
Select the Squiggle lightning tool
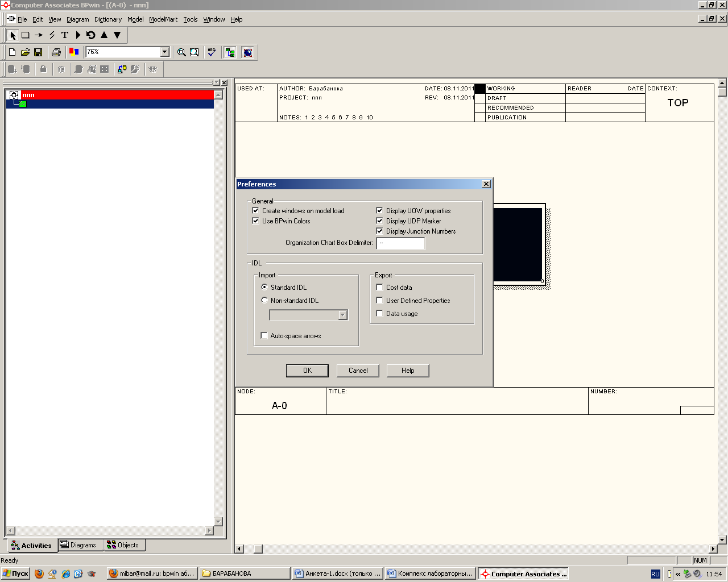point(52,35)
